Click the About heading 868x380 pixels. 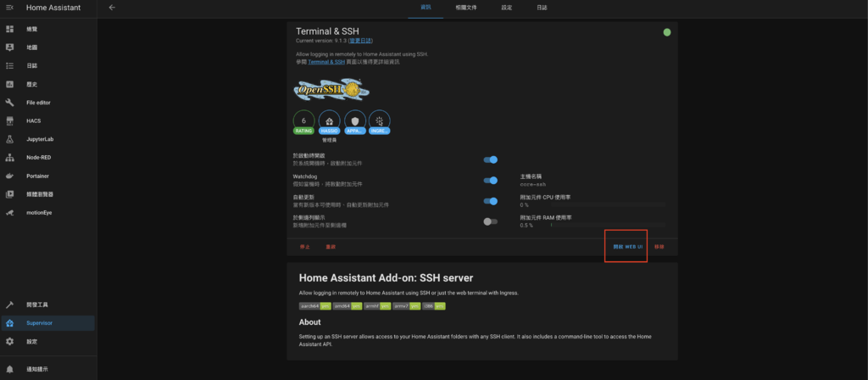pyautogui.click(x=310, y=321)
